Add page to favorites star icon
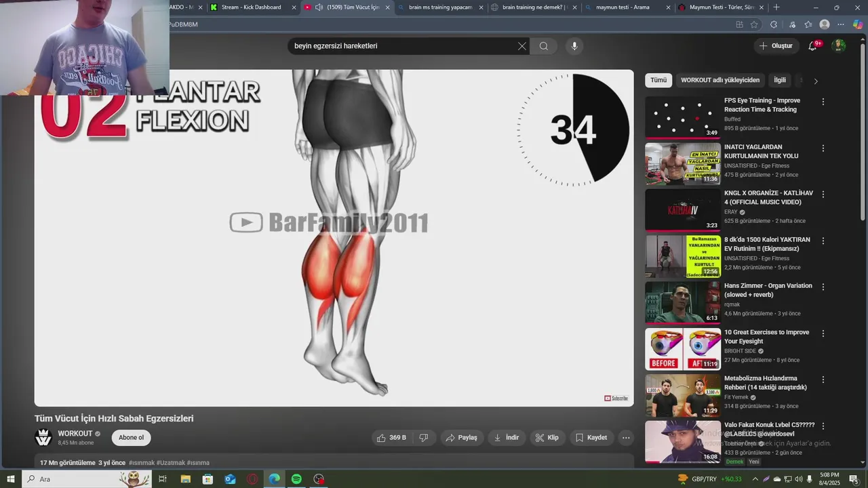Viewport: 868px width, 488px height. click(x=754, y=24)
